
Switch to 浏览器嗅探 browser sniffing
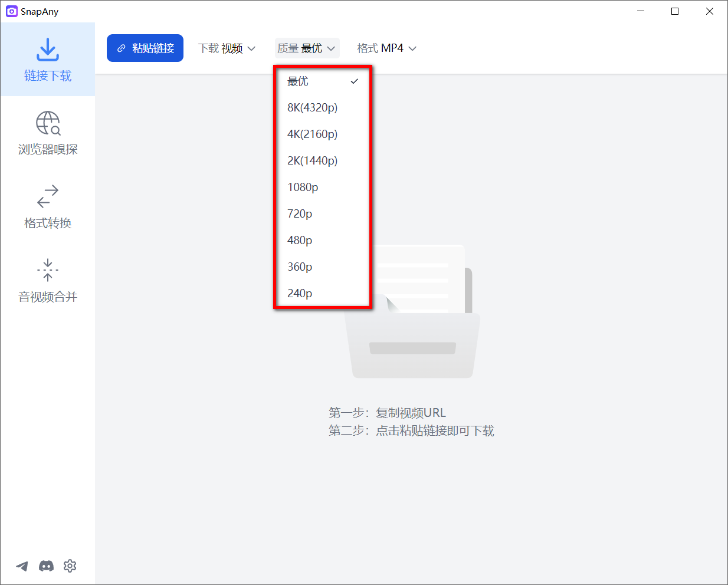[47, 133]
